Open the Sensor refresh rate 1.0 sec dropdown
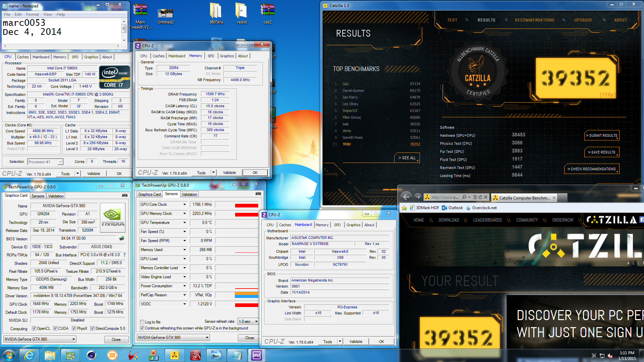 [x=248, y=321]
